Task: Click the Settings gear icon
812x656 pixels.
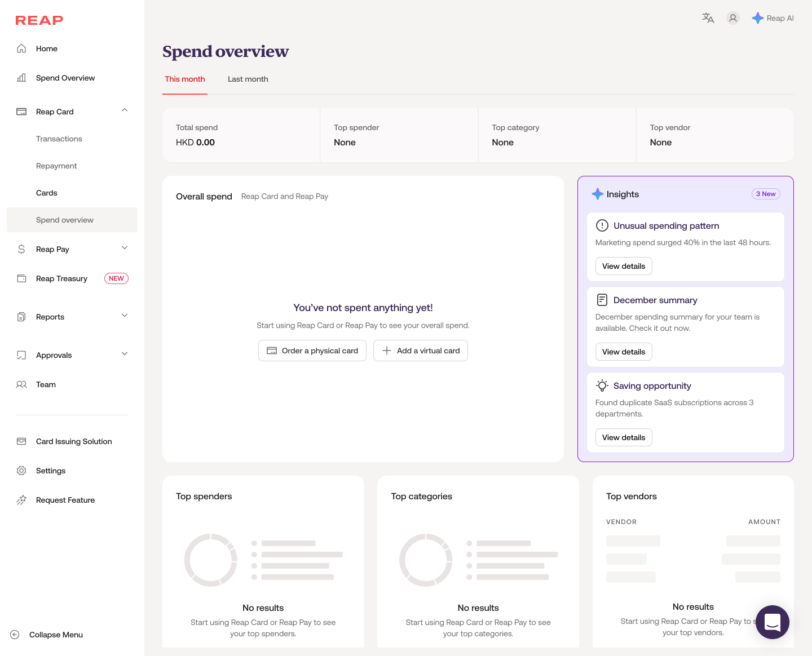Action: point(21,471)
